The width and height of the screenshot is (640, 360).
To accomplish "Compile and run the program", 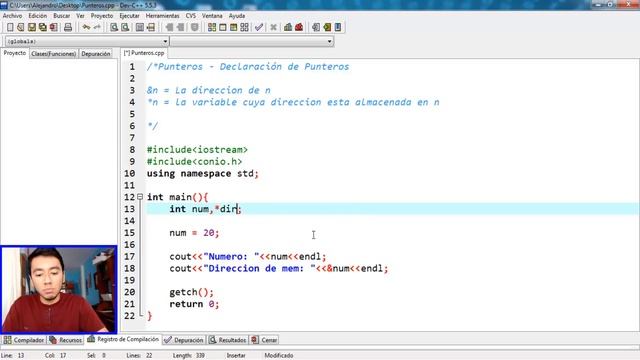I will point(233,27).
